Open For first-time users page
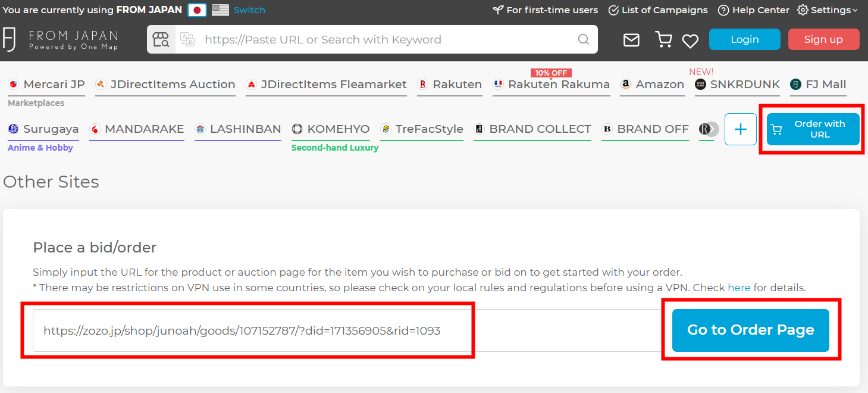 pos(546,10)
